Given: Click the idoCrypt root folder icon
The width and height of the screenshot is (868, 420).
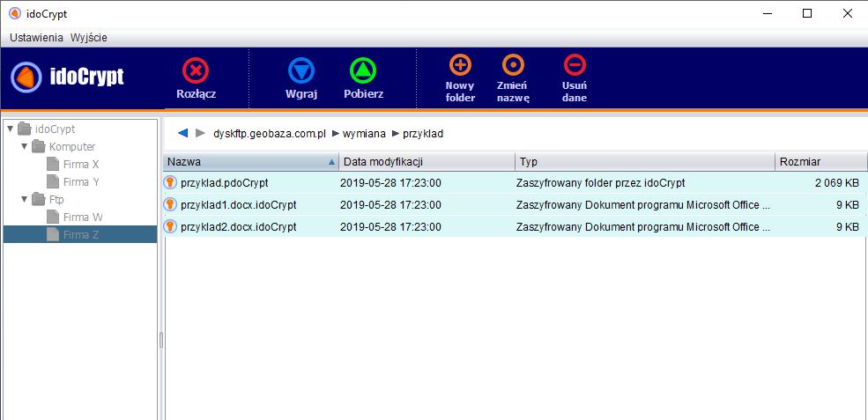Looking at the screenshot, I should coord(25,129).
